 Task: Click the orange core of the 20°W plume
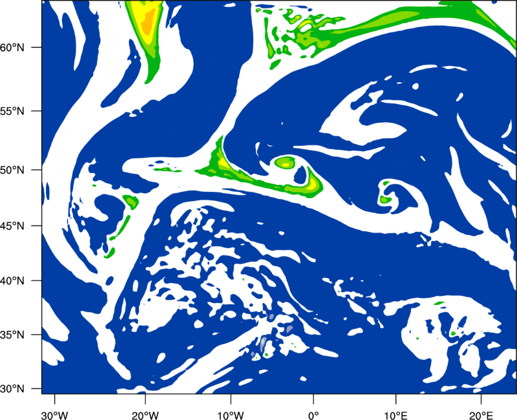pos(148,21)
